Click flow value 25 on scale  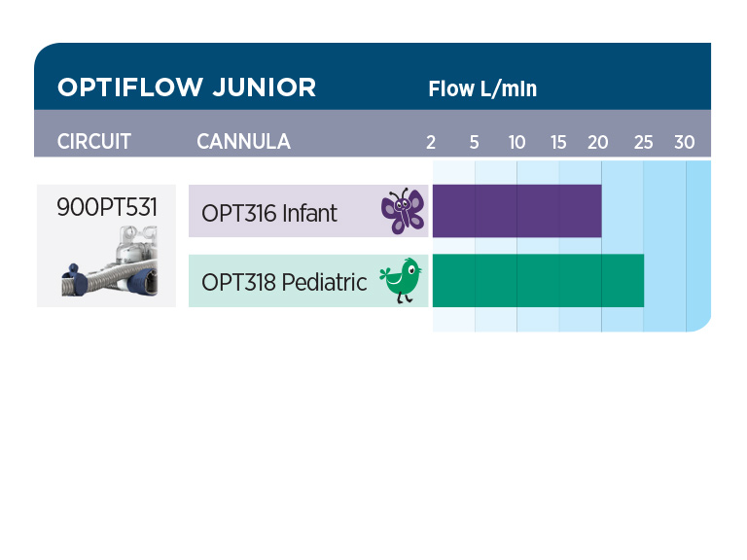click(643, 142)
